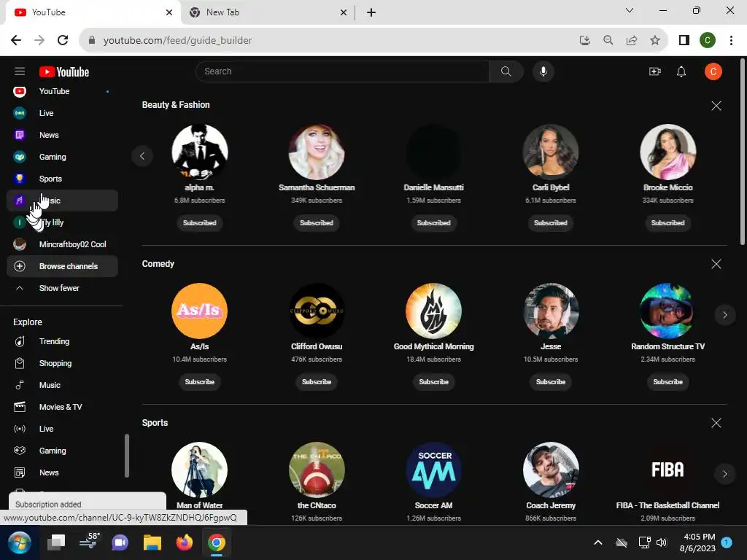This screenshot has width=747, height=560.
Task: Open the Create video icon
Action: coord(655,71)
